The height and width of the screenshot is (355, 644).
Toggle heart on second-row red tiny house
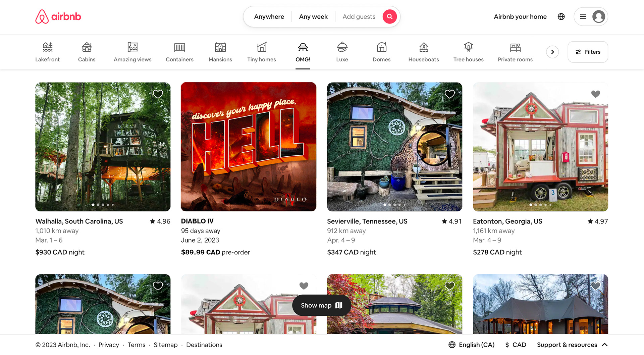304,286
